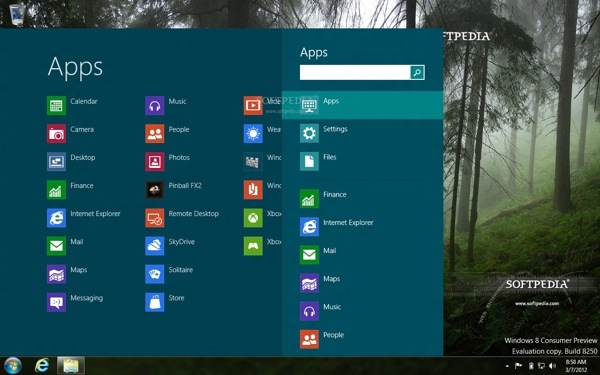Image resolution: width=600 pixels, height=375 pixels.
Task: Launch Internet Explorer icon in left Apps list
Action: click(x=56, y=218)
